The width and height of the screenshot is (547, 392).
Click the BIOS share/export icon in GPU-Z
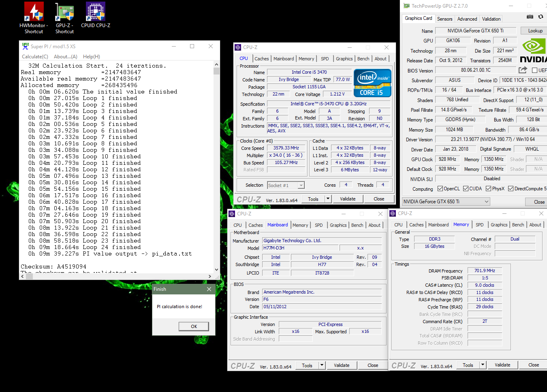pos(523,70)
